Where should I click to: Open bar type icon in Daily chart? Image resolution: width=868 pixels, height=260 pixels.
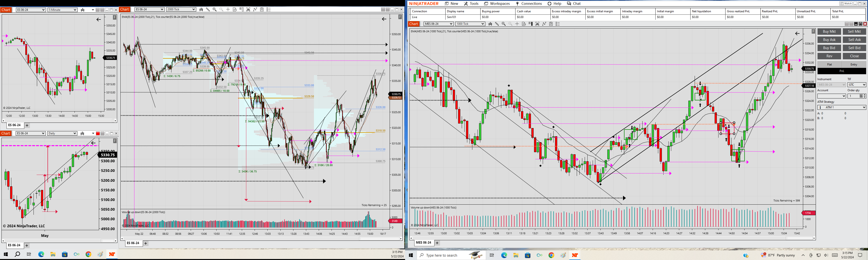pyautogui.click(x=82, y=134)
